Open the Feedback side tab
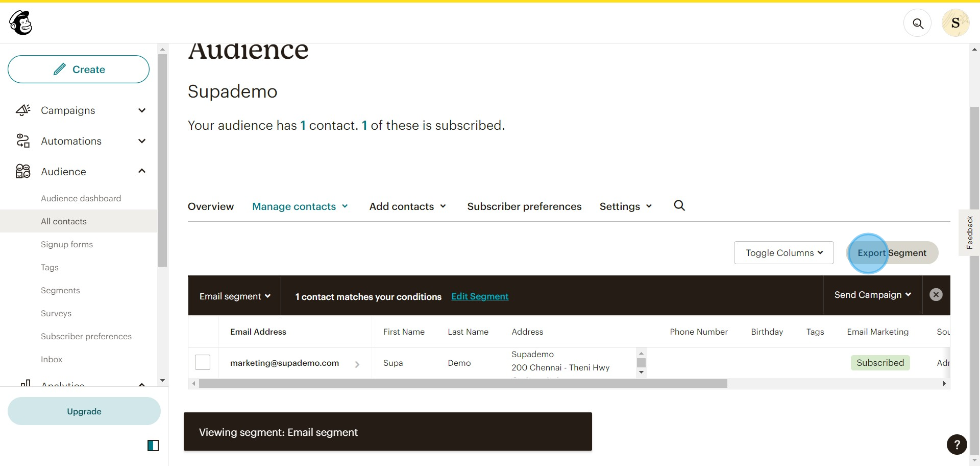Image resolution: width=980 pixels, height=466 pixels. [x=969, y=232]
